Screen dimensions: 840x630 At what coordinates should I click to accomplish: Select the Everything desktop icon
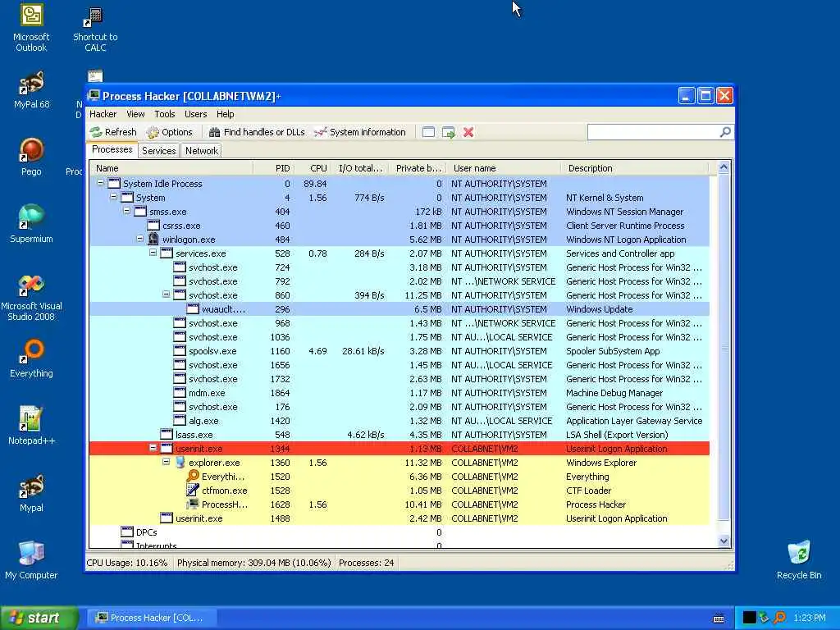(31, 358)
